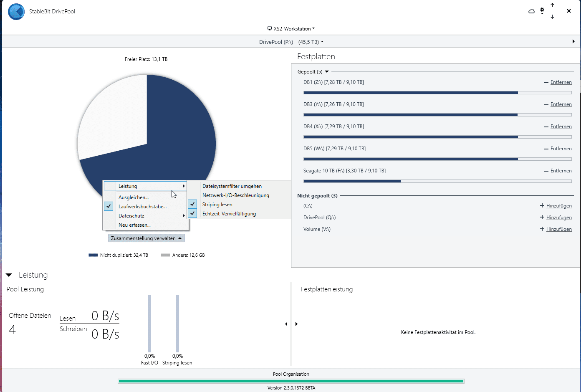Click Entfernen link for DB1 (Z:\)
The width and height of the screenshot is (581, 392).
(x=561, y=82)
